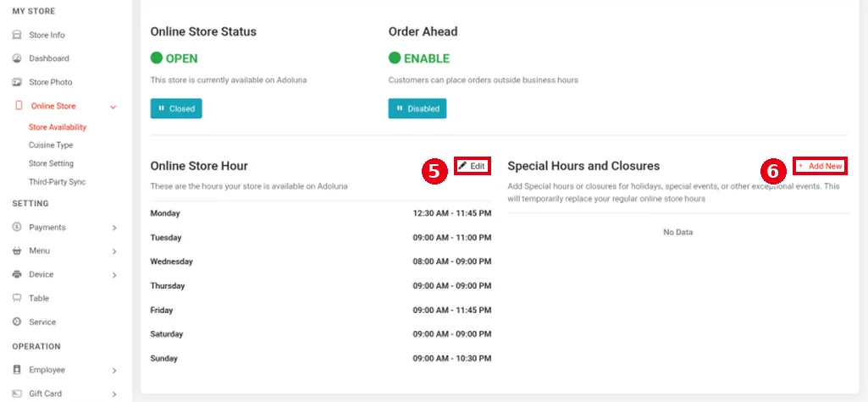Set online store to Closed
The image size is (868, 402).
click(x=176, y=108)
